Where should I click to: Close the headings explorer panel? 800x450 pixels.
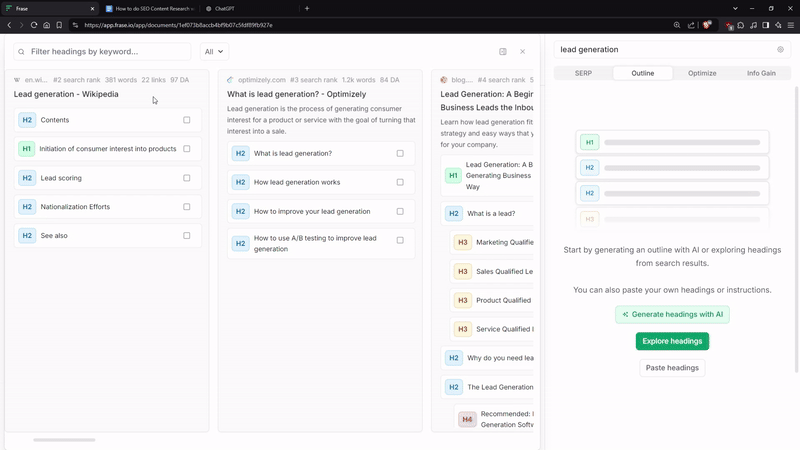pyautogui.click(x=522, y=52)
